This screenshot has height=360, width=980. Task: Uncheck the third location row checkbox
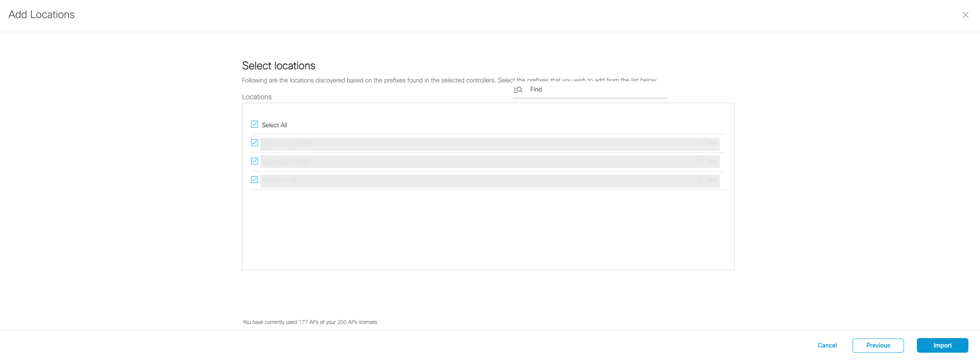255,180
